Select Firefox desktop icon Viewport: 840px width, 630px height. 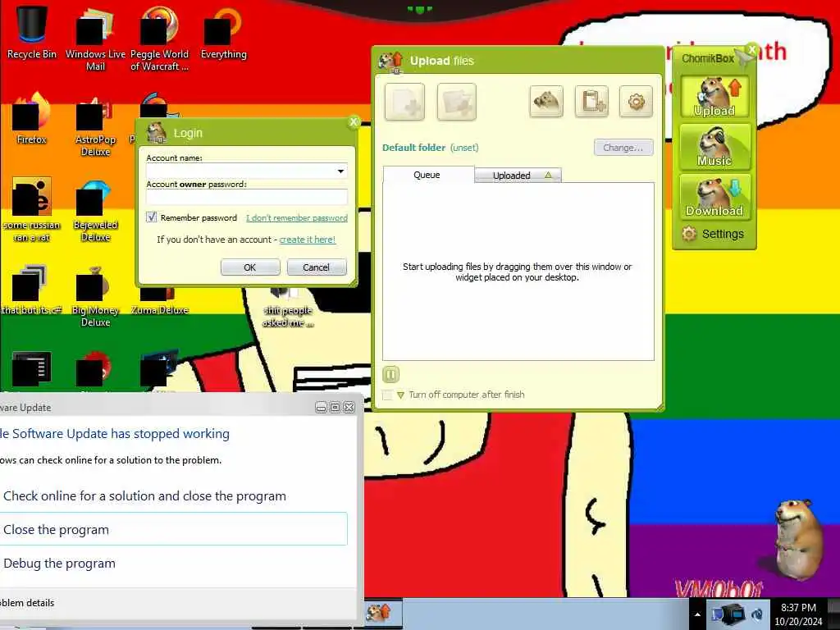click(32, 118)
